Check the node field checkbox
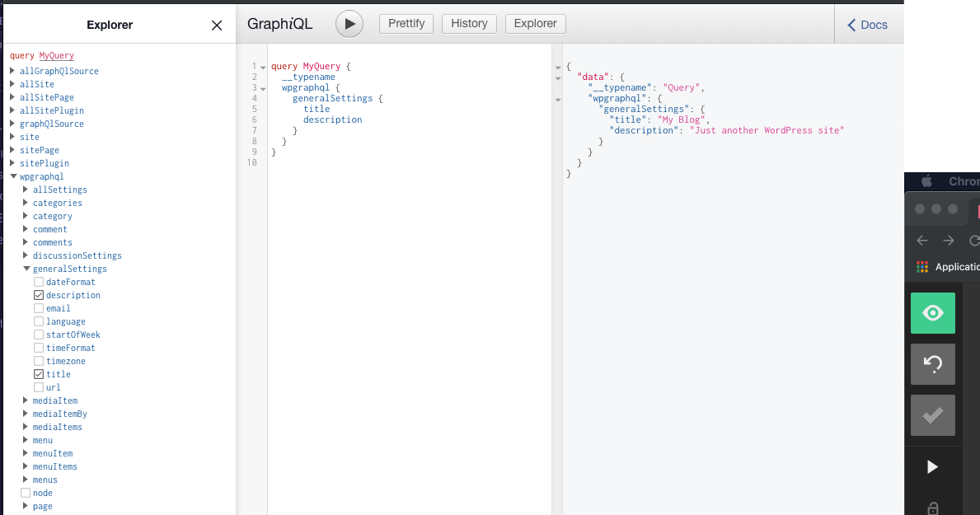Viewport: 980px width, 515px height. [x=26, y=493]
